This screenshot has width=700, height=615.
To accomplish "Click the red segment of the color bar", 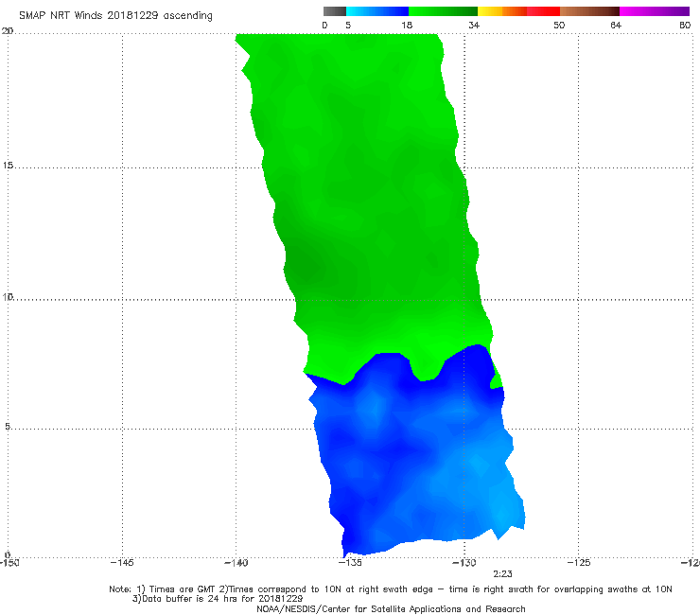I will tap(543, 11).
